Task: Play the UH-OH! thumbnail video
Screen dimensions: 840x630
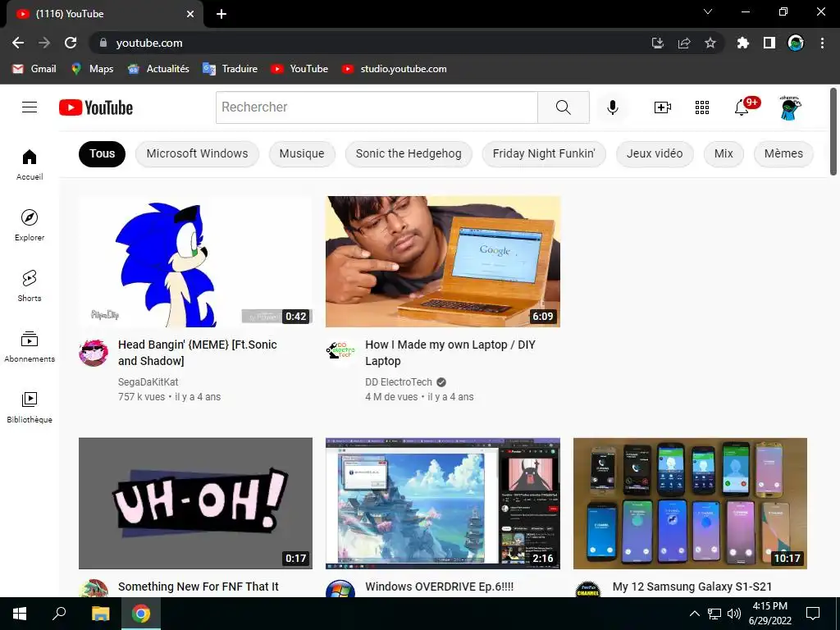Action: tap(195, 503)
